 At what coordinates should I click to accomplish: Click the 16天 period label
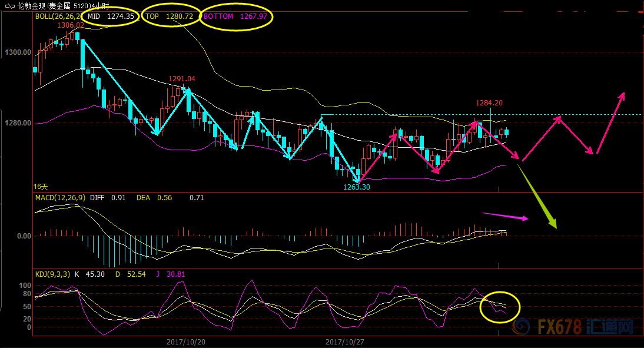point(40,187)
